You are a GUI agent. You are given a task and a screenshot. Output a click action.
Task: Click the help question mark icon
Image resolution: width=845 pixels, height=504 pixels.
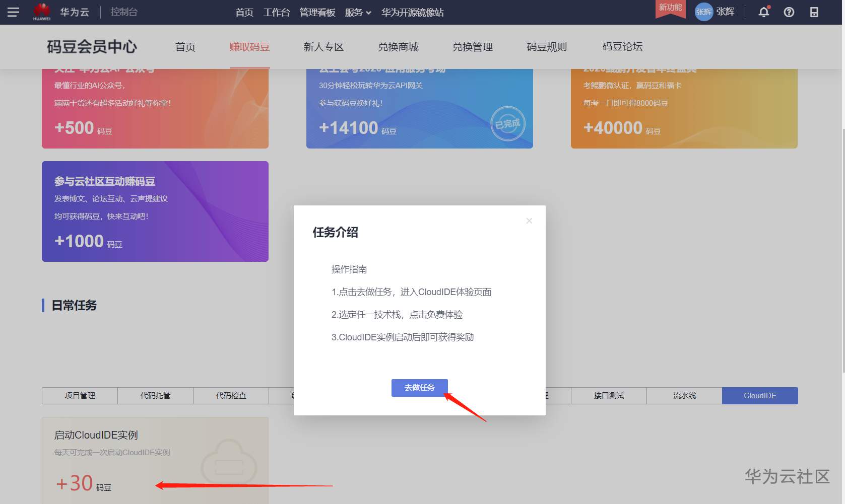[789, 12]
